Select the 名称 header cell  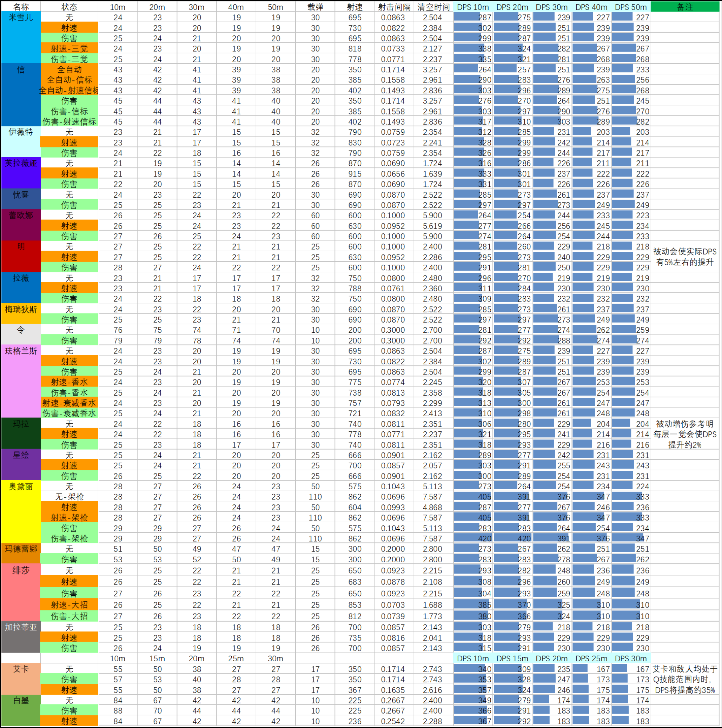click(x=21, y=7)
